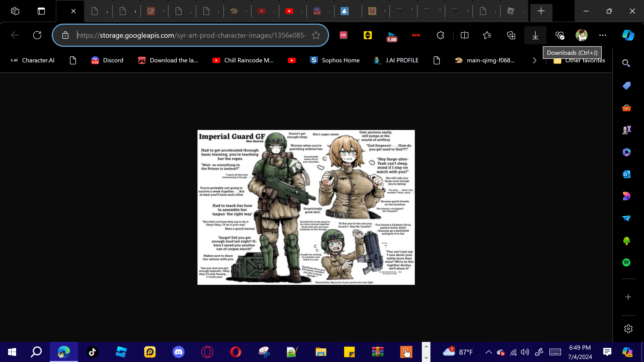Open the Favorites list button
The height and width of the screenshot is (362, 644).
point(487,35)
